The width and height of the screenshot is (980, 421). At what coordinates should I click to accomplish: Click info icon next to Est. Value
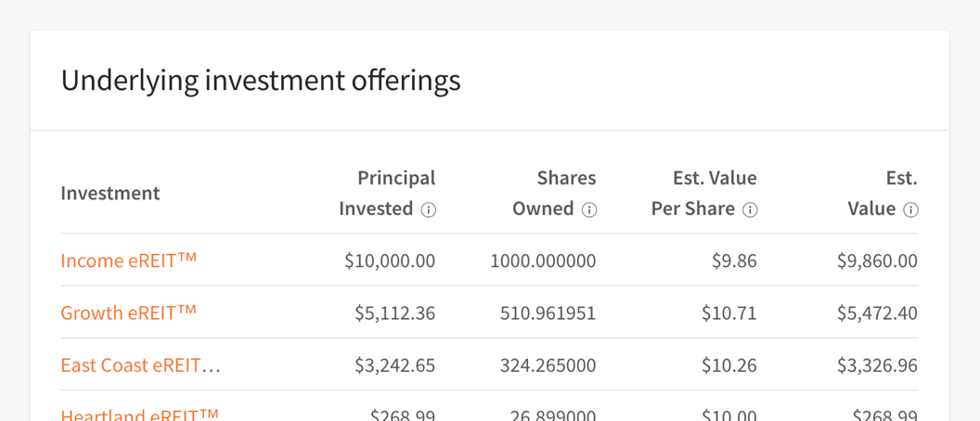(x=910, y=210)
